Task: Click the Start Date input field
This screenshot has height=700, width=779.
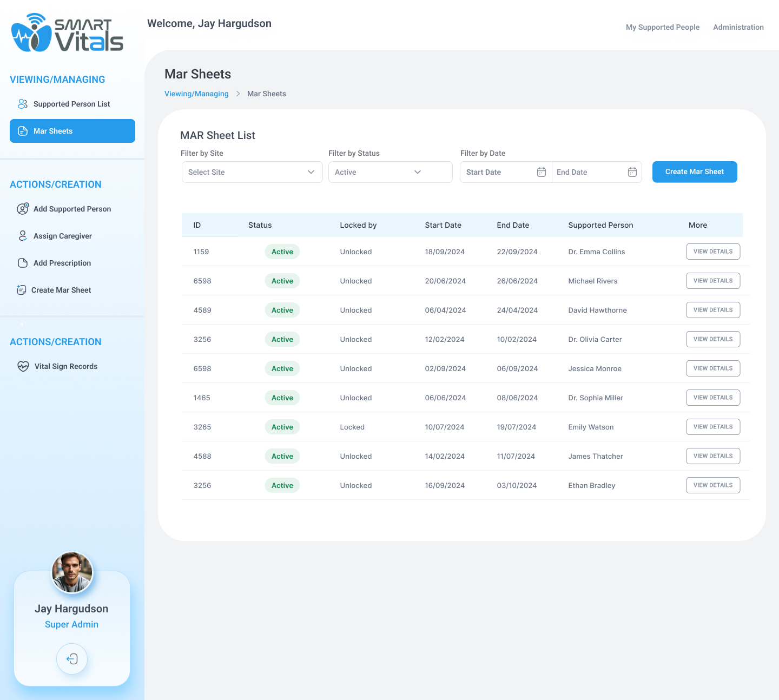Action: pyautogui.click(x=498, y=172)
